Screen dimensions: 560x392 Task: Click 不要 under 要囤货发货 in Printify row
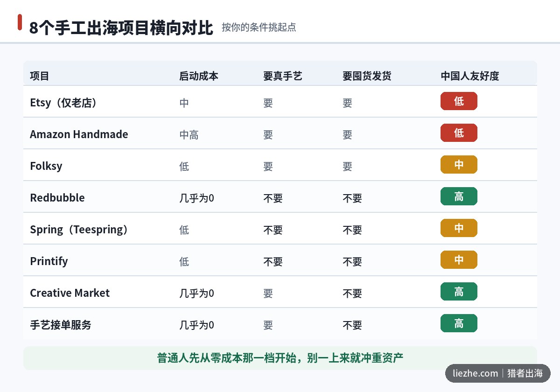pyautogui.click(x=352, y=262)
